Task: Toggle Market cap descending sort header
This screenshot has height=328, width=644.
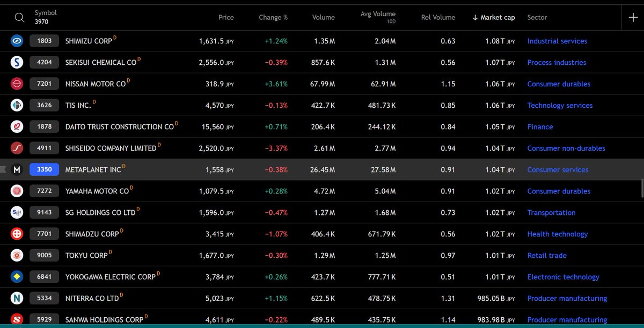Action: [494, 17]
